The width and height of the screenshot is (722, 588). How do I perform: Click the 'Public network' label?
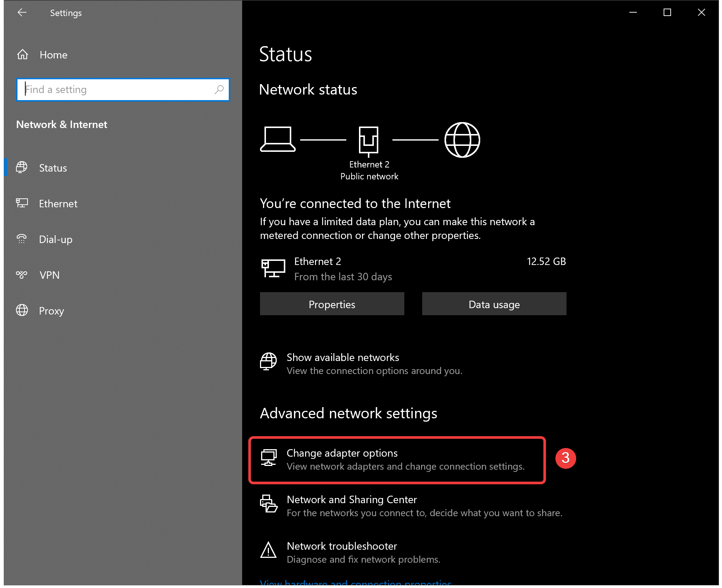369,176
